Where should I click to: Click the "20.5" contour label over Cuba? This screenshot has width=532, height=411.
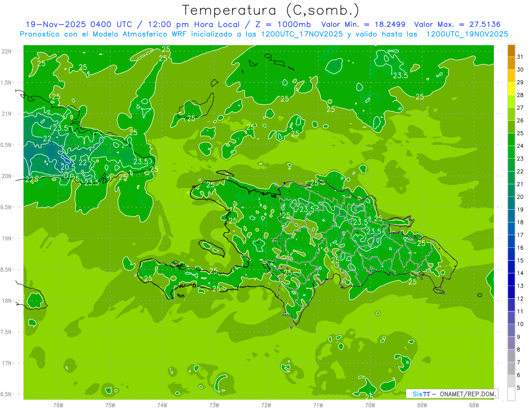(x=67, y=167)
